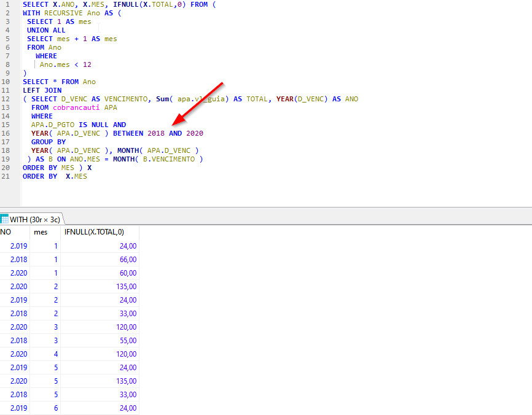This screenshot has width=532, height=415.
Task: Click the year value 2020 in the query
Action: (195, 133)
